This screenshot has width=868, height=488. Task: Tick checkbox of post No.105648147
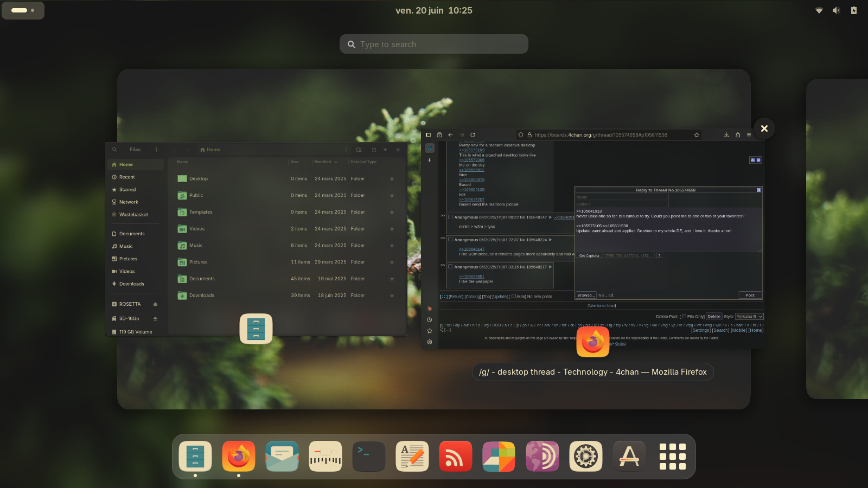pos(450,217)
